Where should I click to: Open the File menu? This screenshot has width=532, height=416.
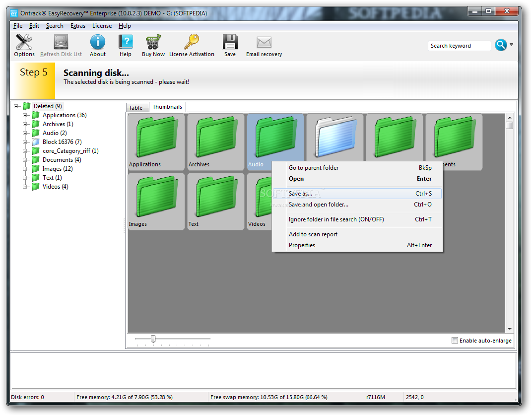coord(18,26)
